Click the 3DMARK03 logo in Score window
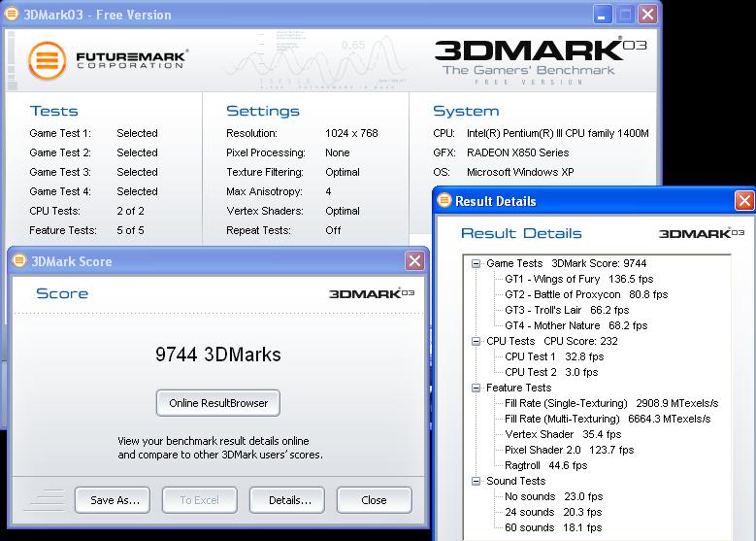Viewport: 756px width, 541px height. 372,293
